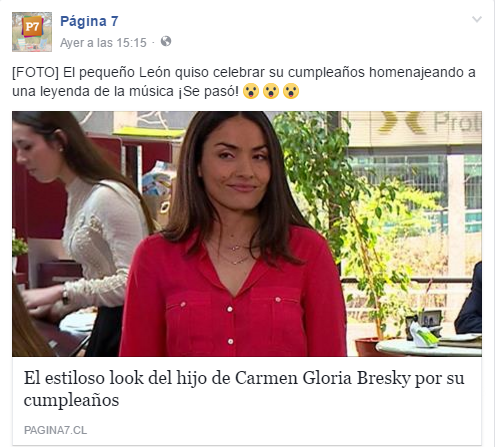Click the word cumpleaños in the headline
This screenshot has height=447, width=495.
tap(71, 400)
